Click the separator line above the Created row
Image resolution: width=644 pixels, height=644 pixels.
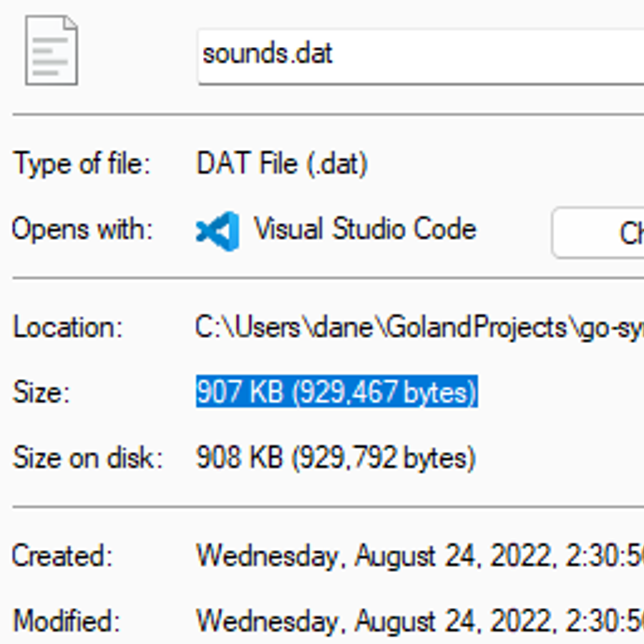click(x=328, y=507)
